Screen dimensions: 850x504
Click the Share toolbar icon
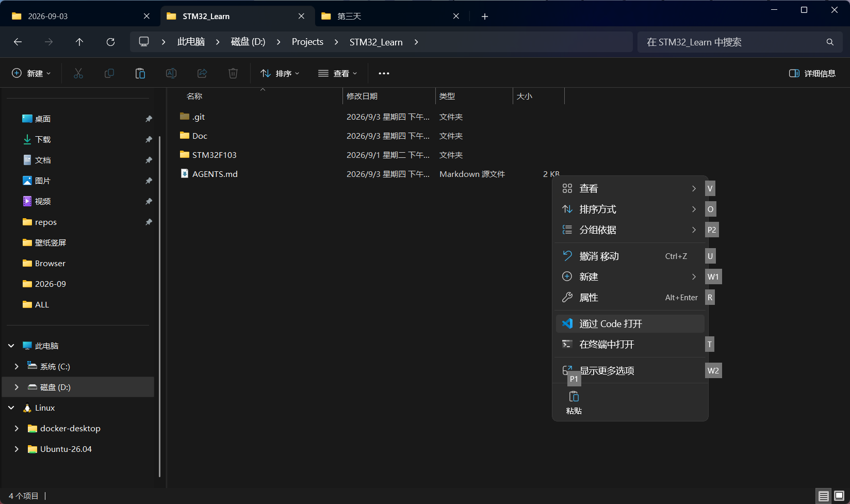pos(202,73)
